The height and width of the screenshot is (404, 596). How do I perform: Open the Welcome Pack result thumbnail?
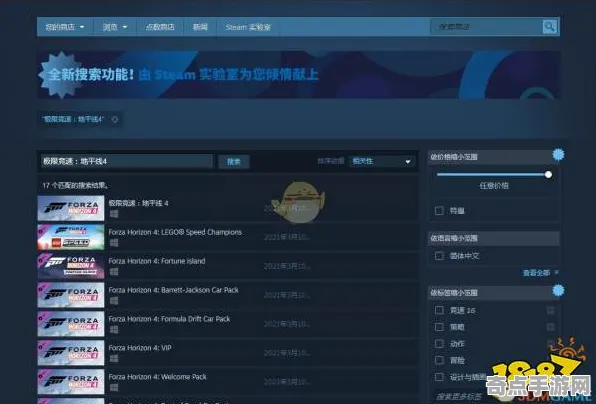pos(71,382)
